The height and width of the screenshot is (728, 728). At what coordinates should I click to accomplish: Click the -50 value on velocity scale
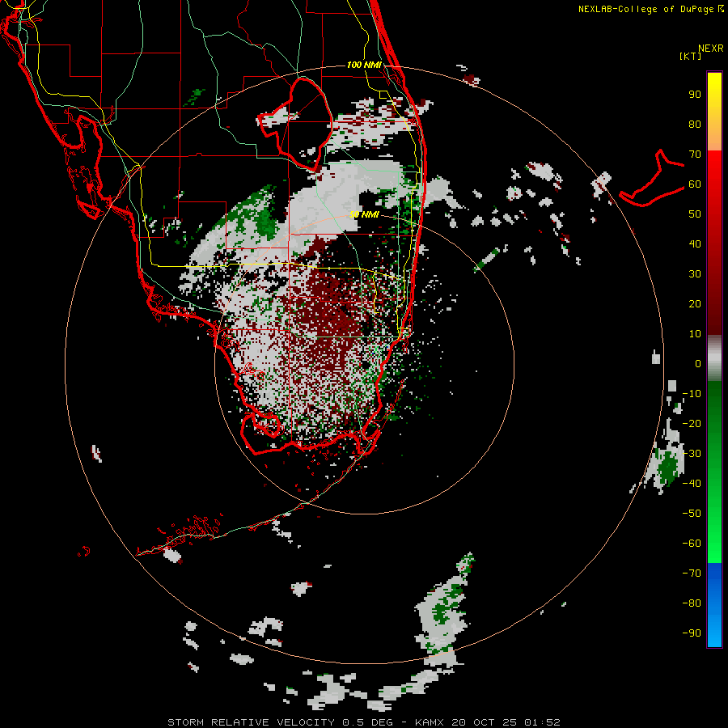[x=692, y=514]
